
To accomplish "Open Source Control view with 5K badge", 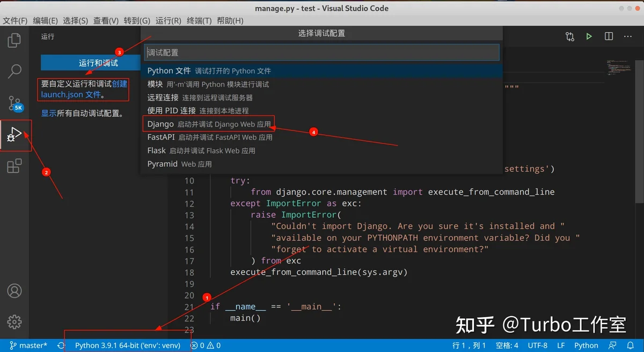I will pyautogui.click(x=15, y=103).
